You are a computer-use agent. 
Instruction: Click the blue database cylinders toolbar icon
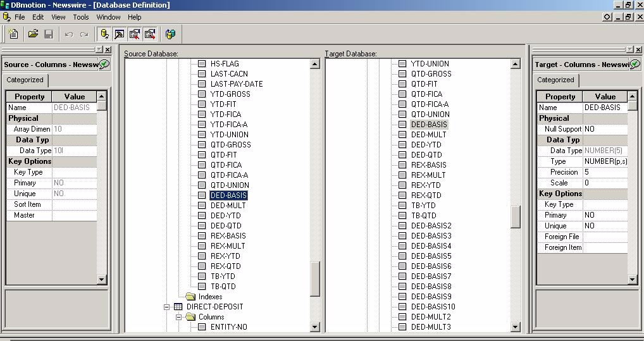tap(170, 34)
